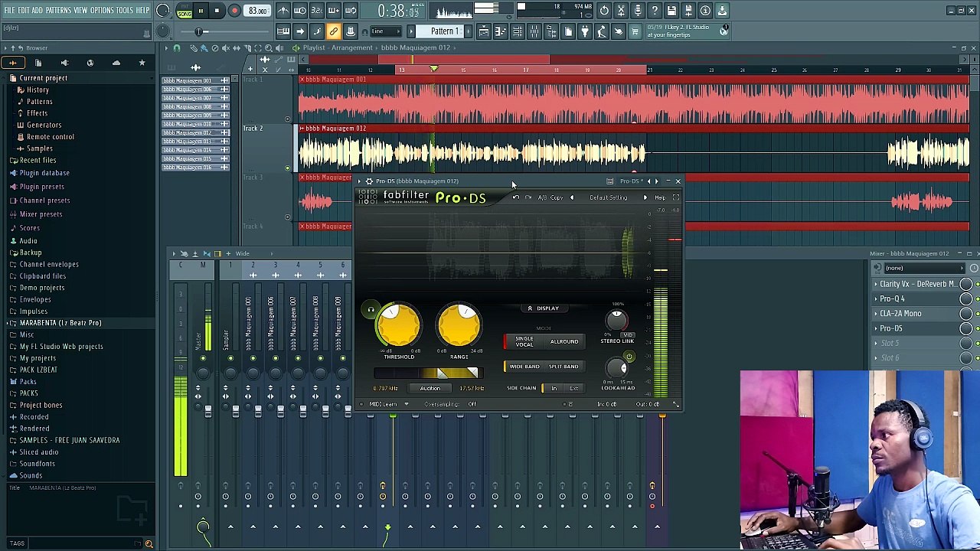980x551 pixels.
Task: Open the question mark help icon
Action: (655, 11)
